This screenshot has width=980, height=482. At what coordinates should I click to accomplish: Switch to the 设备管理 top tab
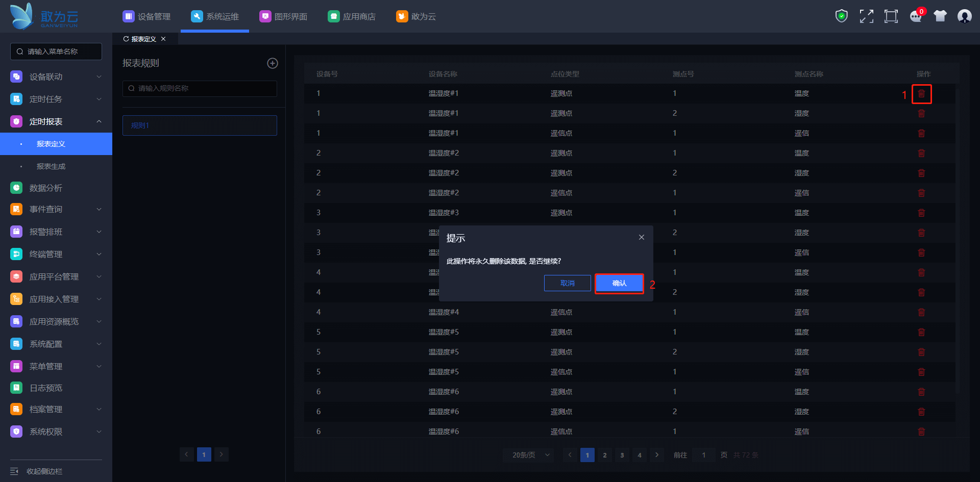tap(147, 16)
